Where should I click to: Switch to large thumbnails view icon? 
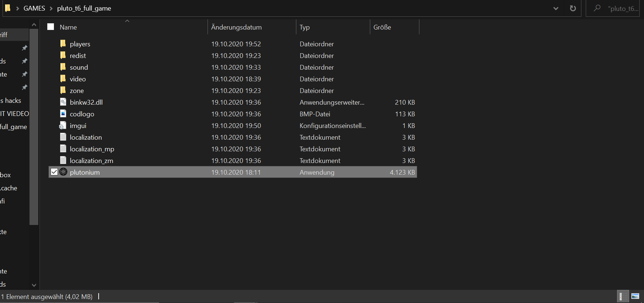point(635,296)
